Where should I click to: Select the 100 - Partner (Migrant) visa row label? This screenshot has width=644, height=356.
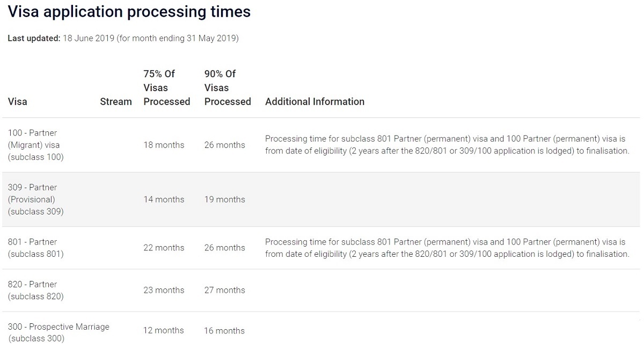(x=35, y=145)
